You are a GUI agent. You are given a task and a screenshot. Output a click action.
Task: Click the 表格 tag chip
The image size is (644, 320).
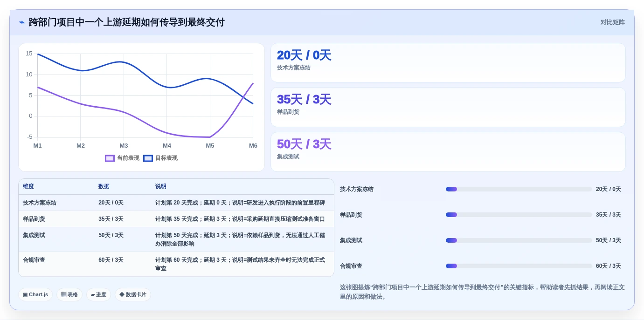[69, 295]
